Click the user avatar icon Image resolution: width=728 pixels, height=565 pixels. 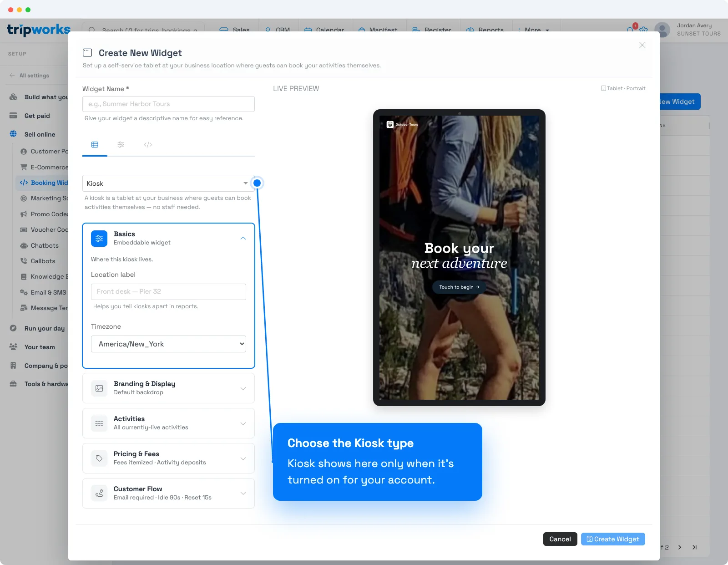(x=662, y=30)
